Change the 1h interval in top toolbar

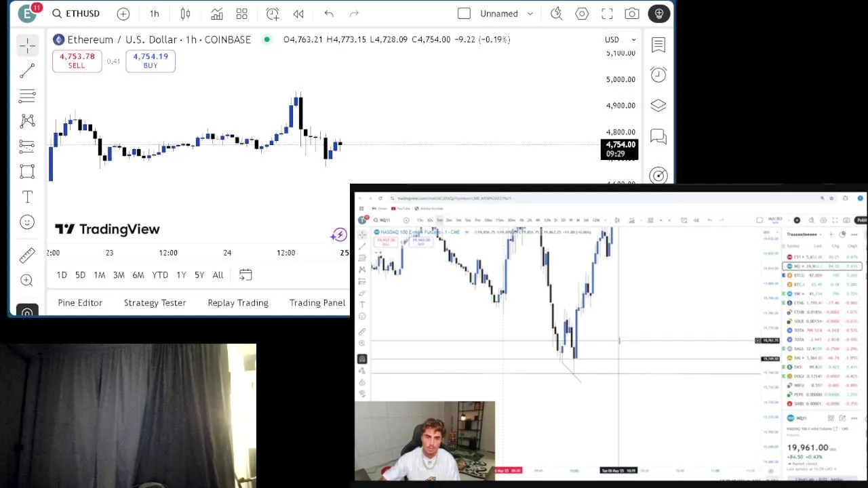pyautogui.click(x=154, y=14)
